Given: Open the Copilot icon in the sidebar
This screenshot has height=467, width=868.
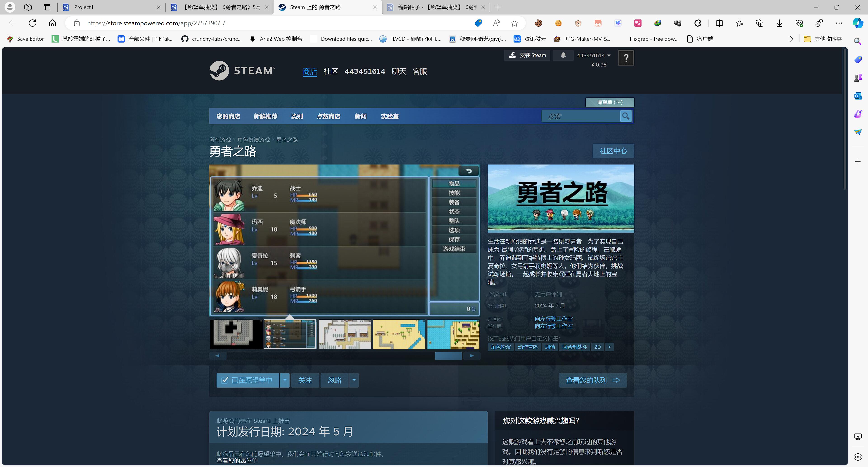Looking at the screenshot, I should (x=858, y=23).
